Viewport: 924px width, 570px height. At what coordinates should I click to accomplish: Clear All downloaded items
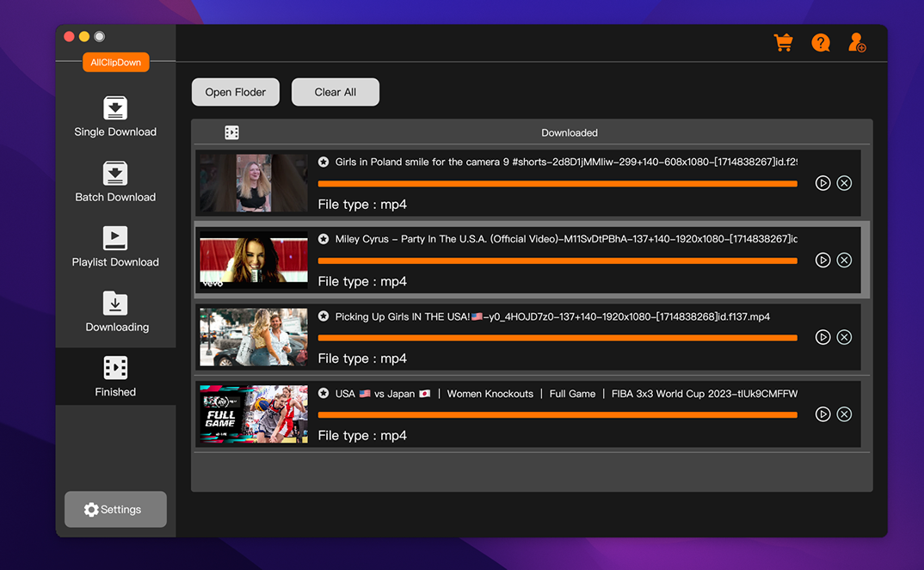(x=336, y=92)
